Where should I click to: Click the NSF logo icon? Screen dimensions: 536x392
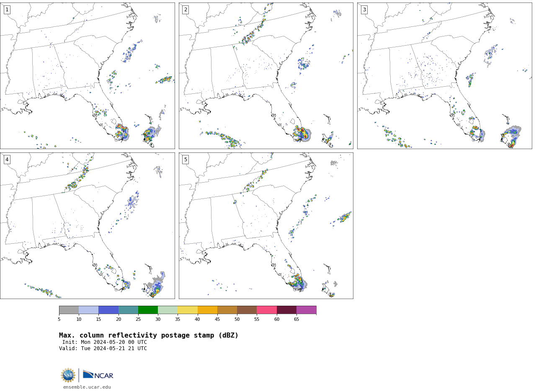[68, 375]
